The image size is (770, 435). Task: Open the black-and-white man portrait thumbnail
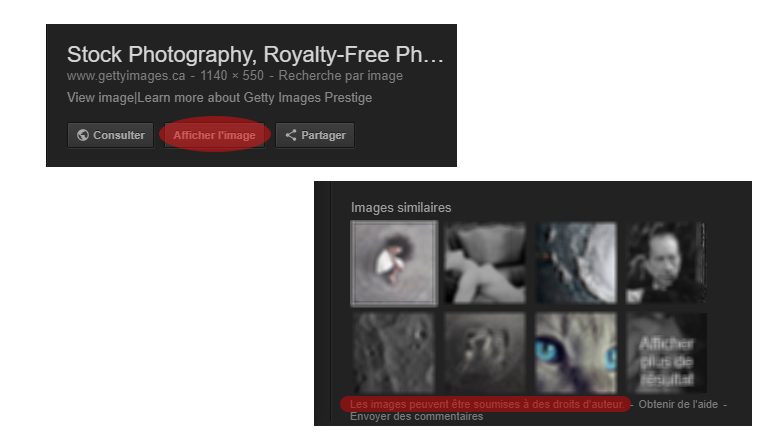click(666, 263)
